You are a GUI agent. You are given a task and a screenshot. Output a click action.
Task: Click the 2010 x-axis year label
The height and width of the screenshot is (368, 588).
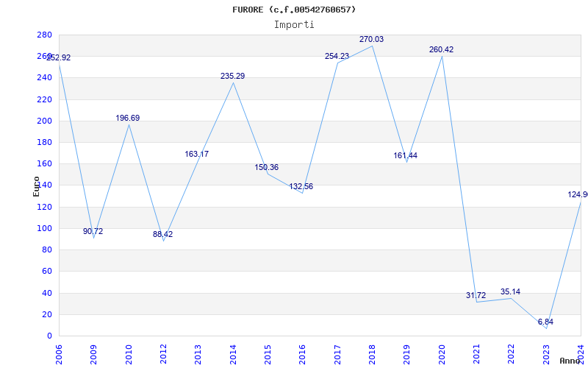click(x=129, y=355)
